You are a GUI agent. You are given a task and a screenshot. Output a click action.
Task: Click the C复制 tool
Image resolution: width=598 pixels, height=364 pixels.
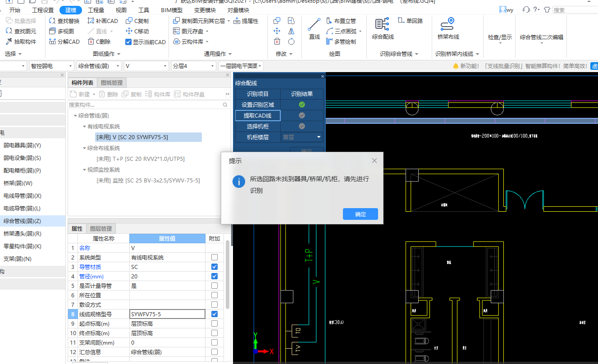[x=137, y=21]
